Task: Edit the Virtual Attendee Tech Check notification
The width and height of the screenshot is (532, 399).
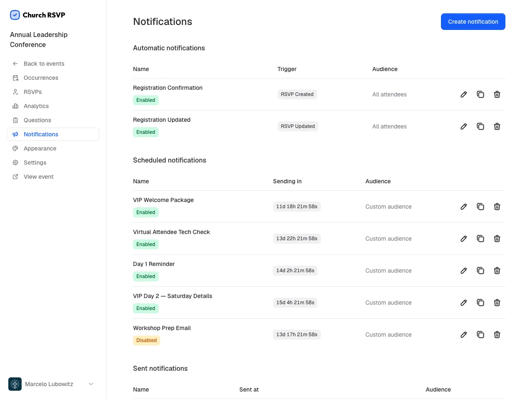Action: tap(464, 239)
